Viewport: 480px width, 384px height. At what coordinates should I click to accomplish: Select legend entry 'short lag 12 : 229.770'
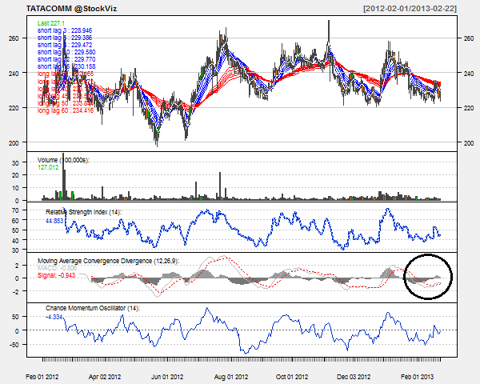pyautogui.click(x=66, y=60)
